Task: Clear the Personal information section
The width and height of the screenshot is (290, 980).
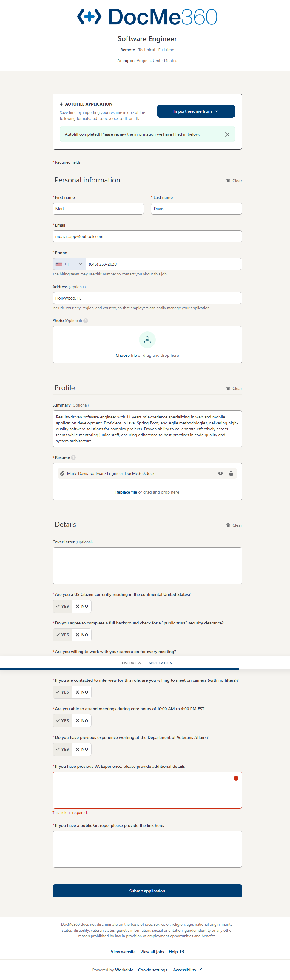Action: 234,181
